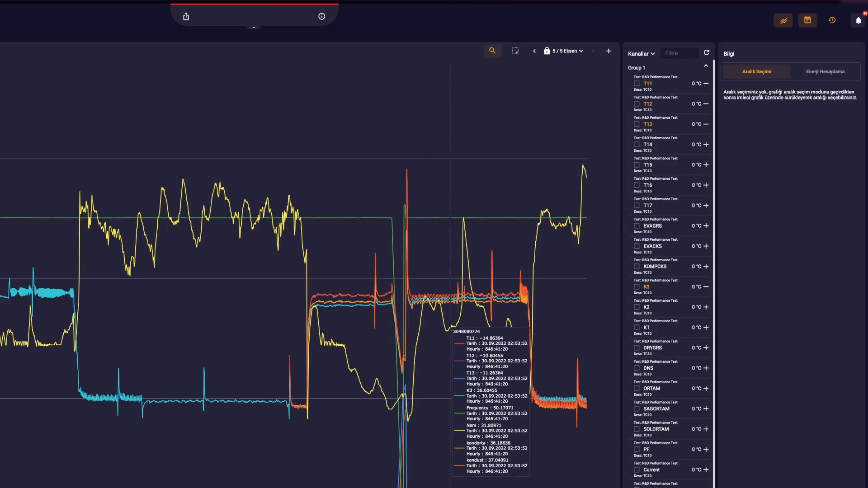Select the trend chart view icon
Viewport: 868px width, 488px height.
coord(783,20)
